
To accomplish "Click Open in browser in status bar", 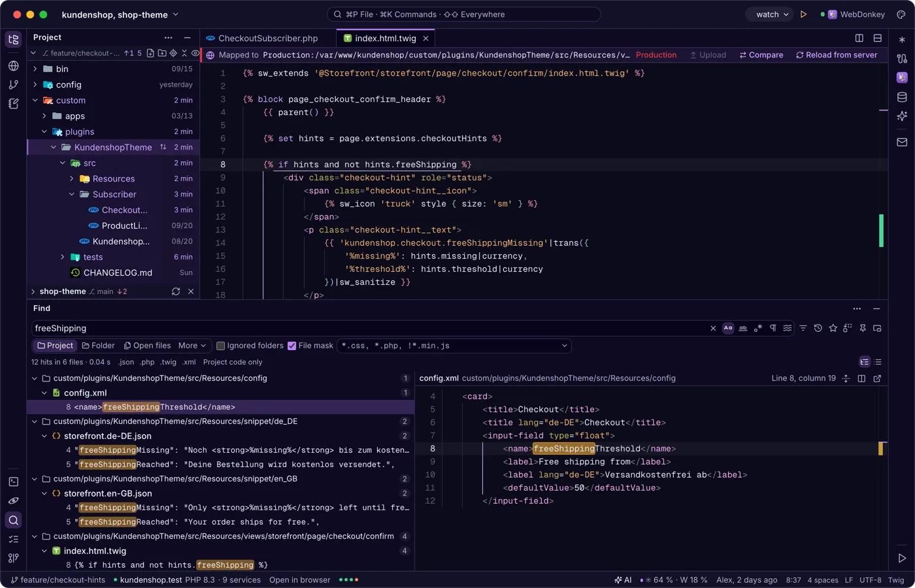I will coord(300,580).
